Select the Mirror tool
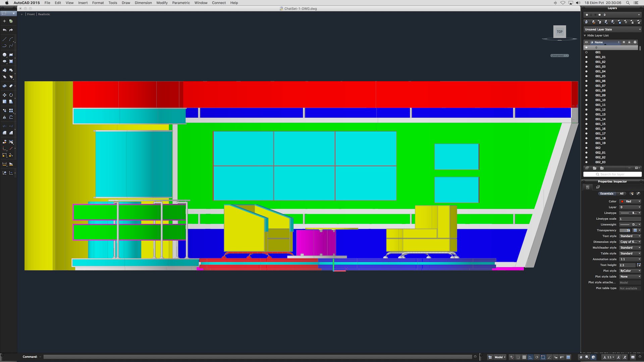 pos(4,117)
